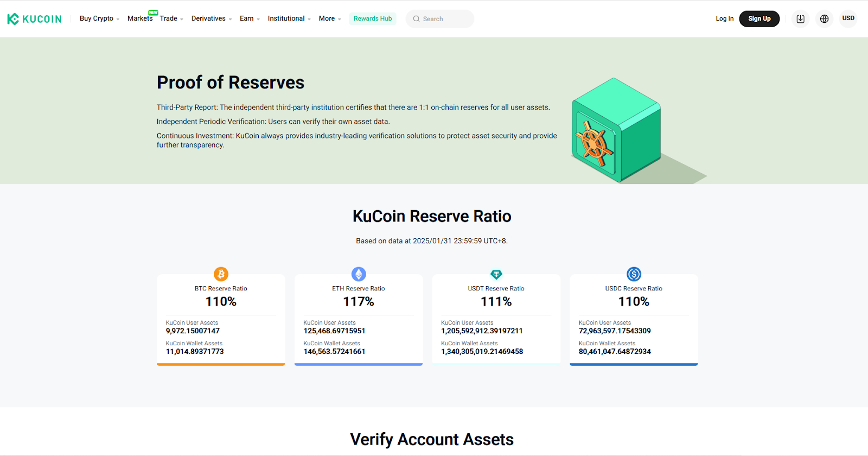Click the USDC wallet assets value 80,461,047.64872934

pos(615,351)
